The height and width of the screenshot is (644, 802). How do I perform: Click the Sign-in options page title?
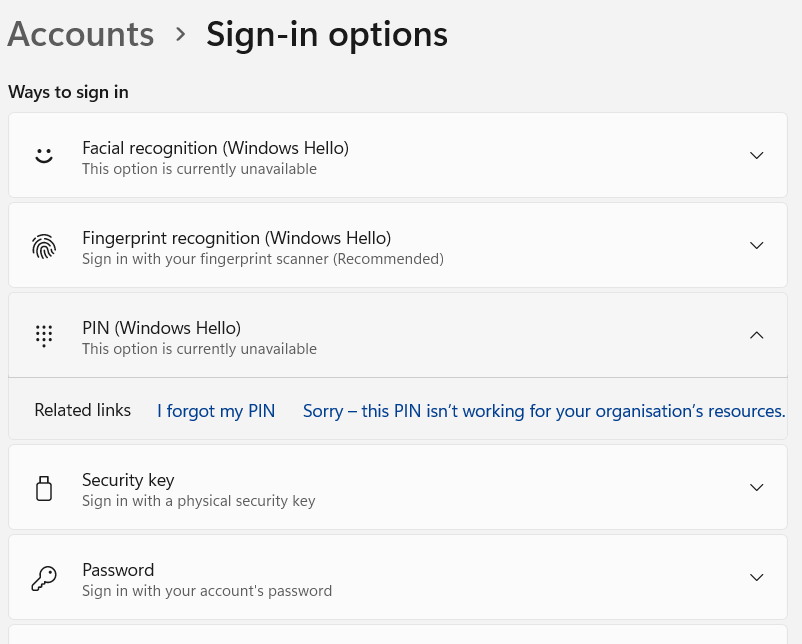point(327,34)
